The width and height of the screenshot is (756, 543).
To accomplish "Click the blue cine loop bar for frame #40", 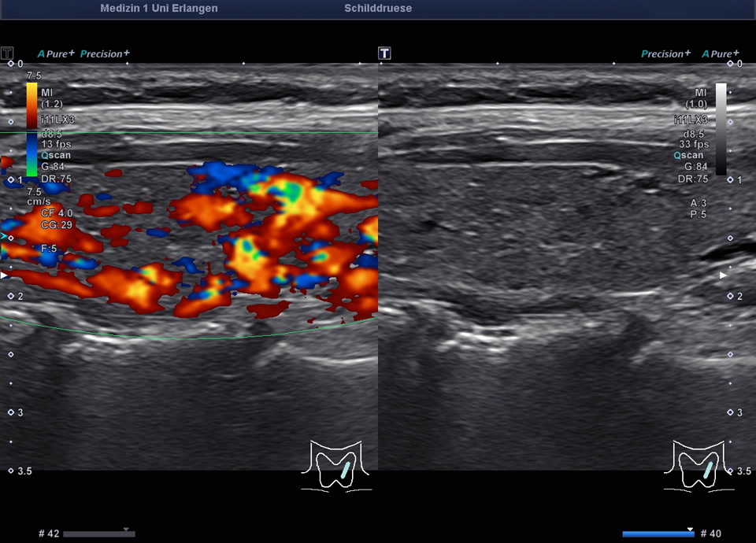I will 658,534.
